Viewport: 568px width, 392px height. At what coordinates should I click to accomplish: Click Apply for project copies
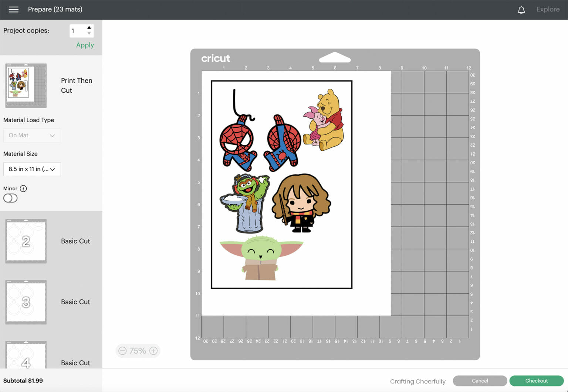[x=85, y=45]
